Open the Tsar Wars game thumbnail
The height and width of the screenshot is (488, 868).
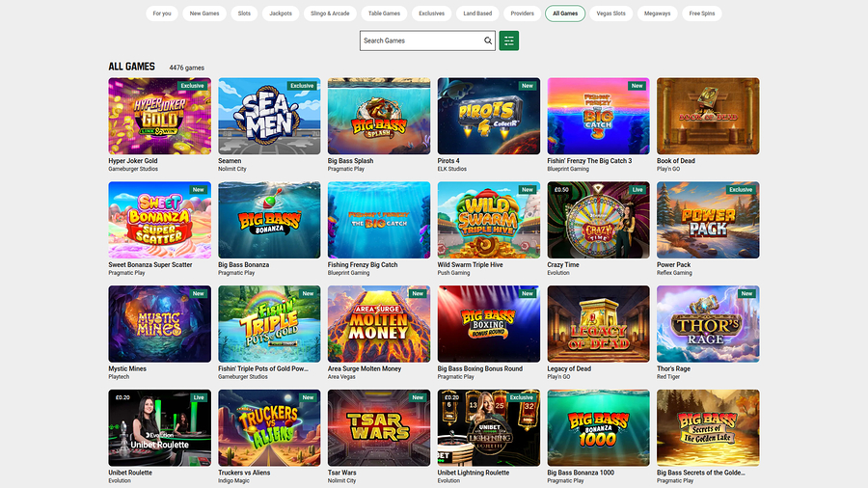tap(379, 427)
